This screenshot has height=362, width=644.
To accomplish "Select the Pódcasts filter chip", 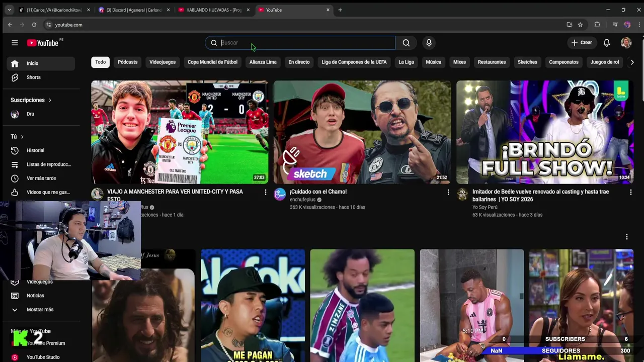I will (x=127, y=62).
